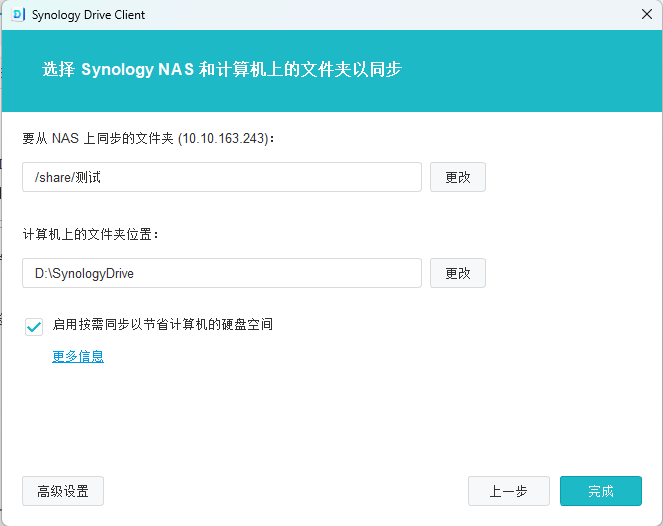Image resolution: width=663 pixels, height=526 pixels.
Task: Click the Synology Drive Client title text
Action: tap(88, 15)
